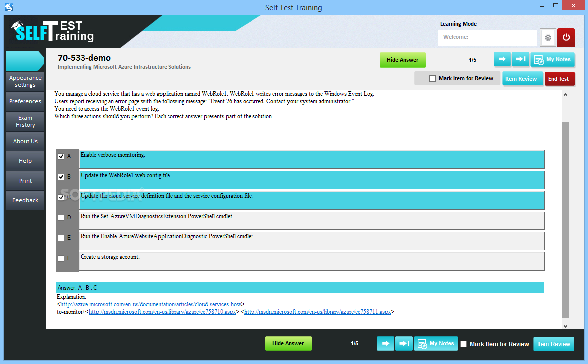The image size is (588, 364).
Task: Click last-question arrow in bottom bar
Action: coord(404,344)
